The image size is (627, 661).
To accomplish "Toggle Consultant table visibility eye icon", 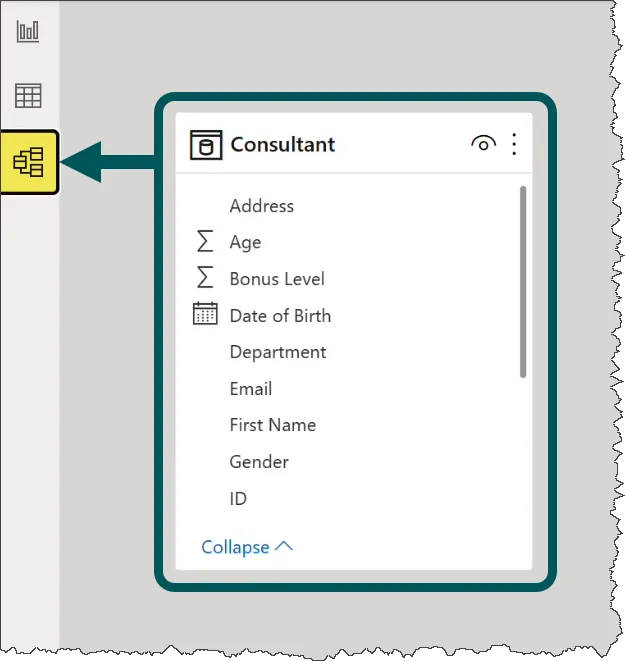I will click(x=483, y=145).
